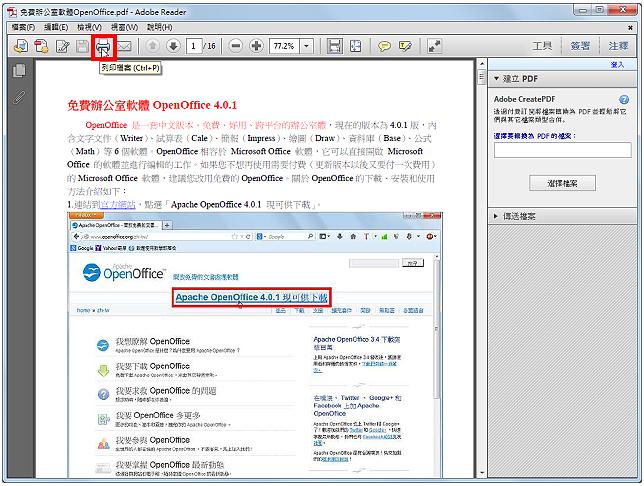Go to previous page arrow icon
Screen dimensions: 644x486
(153, 46)
